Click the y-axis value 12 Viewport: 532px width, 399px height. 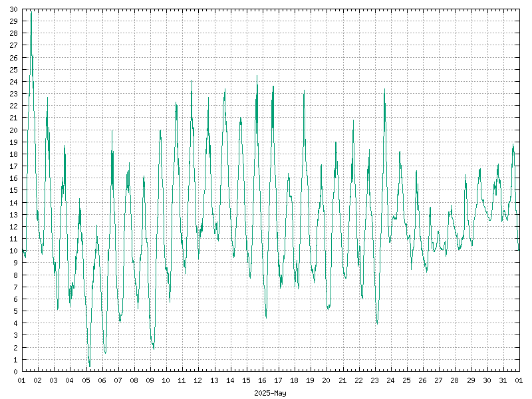click(x=13, y=227)
